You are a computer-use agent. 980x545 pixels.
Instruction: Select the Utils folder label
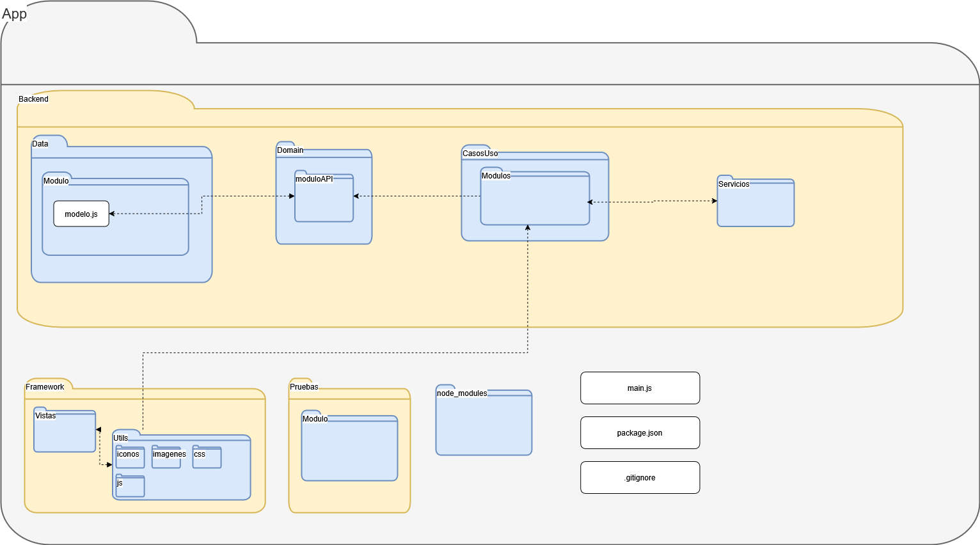[120, 438]
